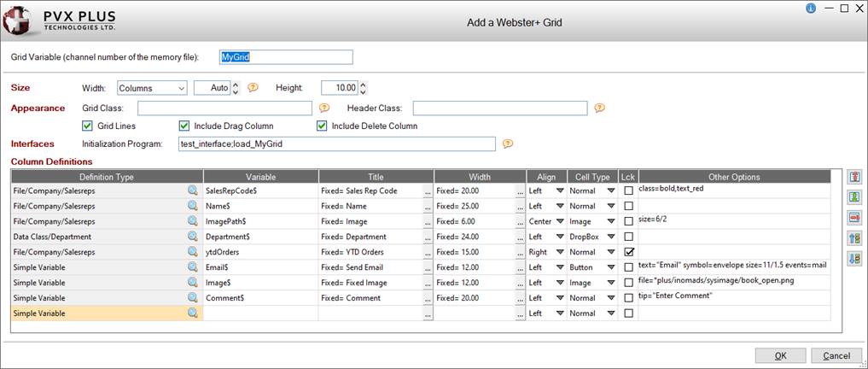Open Align dropdown in the empty last row
Viewport: 868px width, 369px height.
560,313
